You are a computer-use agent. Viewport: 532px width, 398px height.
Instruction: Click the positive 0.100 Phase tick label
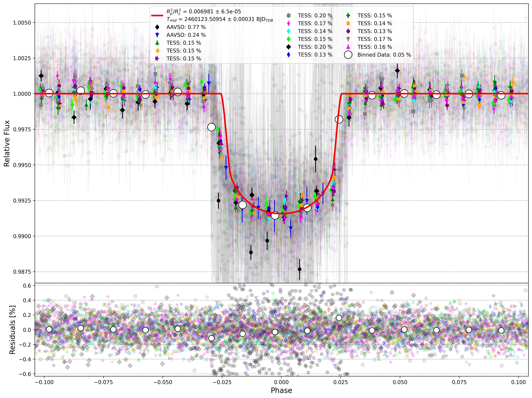click(x=519, y=382)
